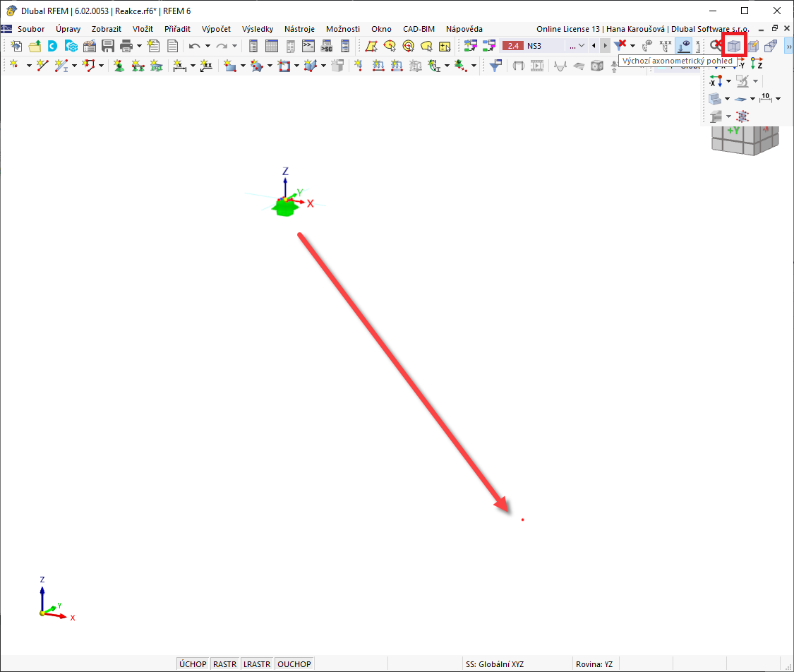This screenshot has width=794, height=672.
Task: Open an existing model folder
Action: 35,46
